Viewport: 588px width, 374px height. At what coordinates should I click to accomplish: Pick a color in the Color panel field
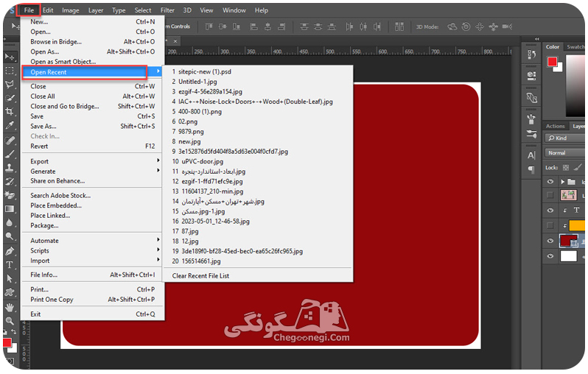coord(575,86)
